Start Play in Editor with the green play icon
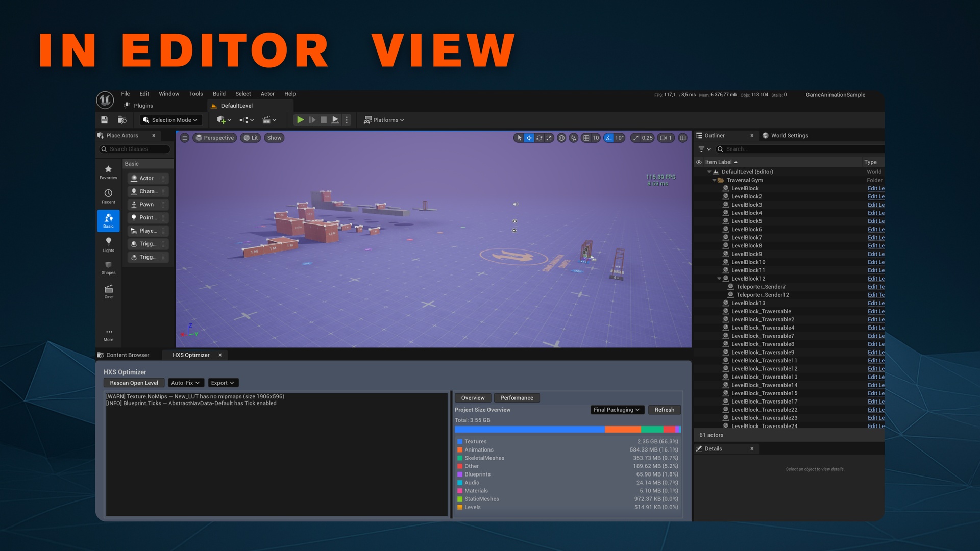980x551 pixels. (x=300, y=120)
